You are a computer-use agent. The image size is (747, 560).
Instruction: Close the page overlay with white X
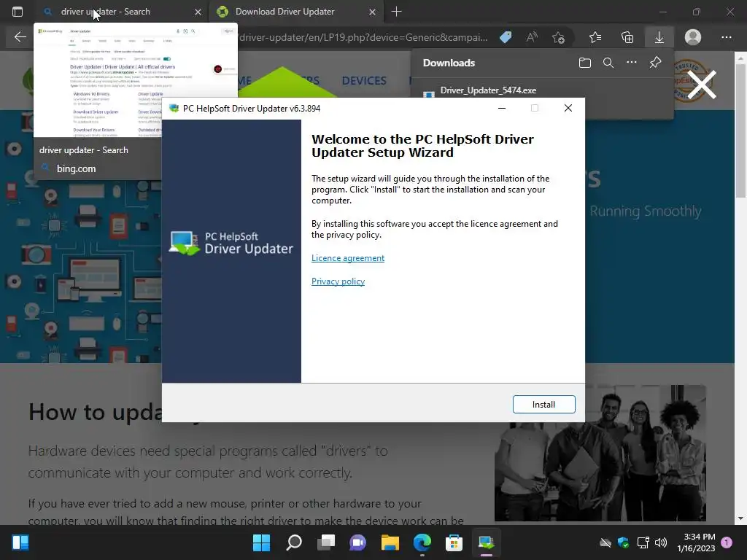click(x=702, y=85)
